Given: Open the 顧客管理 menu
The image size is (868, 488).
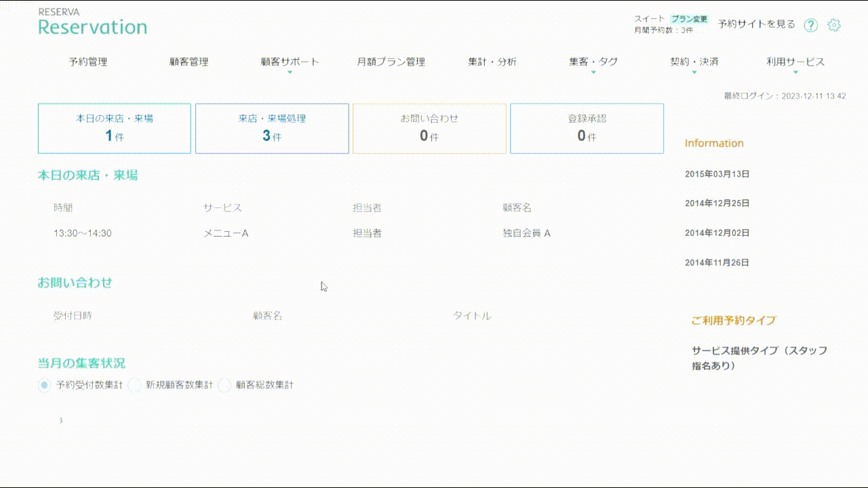Looking at the screenshot, I should pyautogui.click(x=189, y=62).
